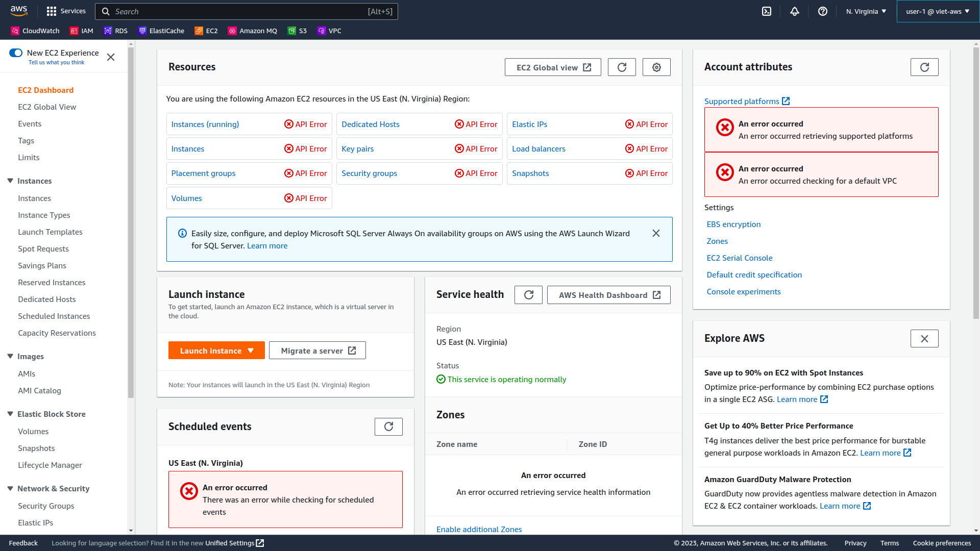Click the search magnifier icon
This screenshot has height=551, width=980.
coord(106,11)
